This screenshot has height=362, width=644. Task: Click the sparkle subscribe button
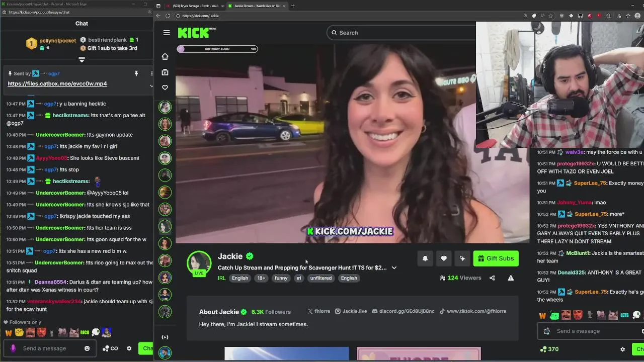click(x=462, y=258)
